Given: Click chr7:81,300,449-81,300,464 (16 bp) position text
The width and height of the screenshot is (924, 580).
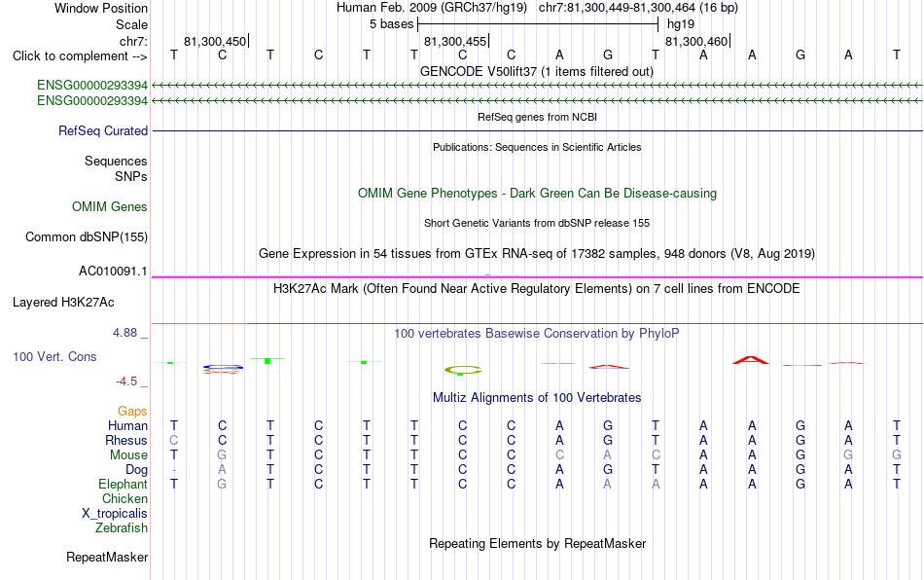Looking at the screenshot, I should point(638,8).
